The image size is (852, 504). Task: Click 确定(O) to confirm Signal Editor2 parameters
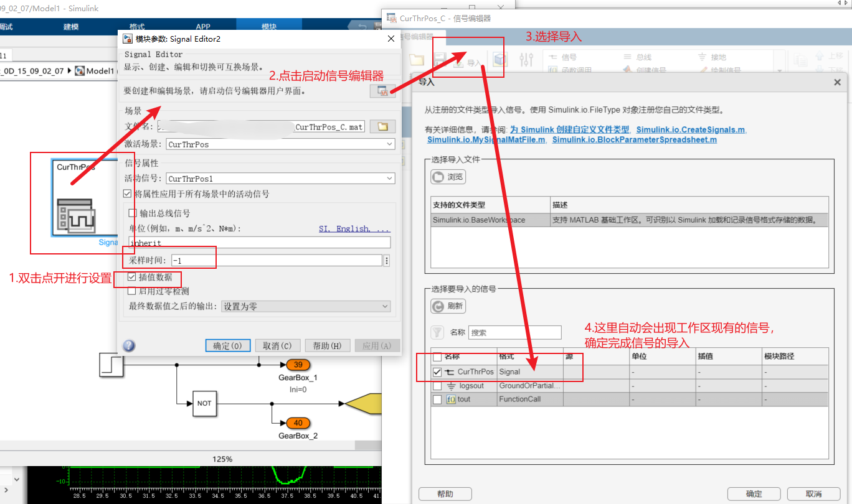pyautogui.click(x=228, y=345)
